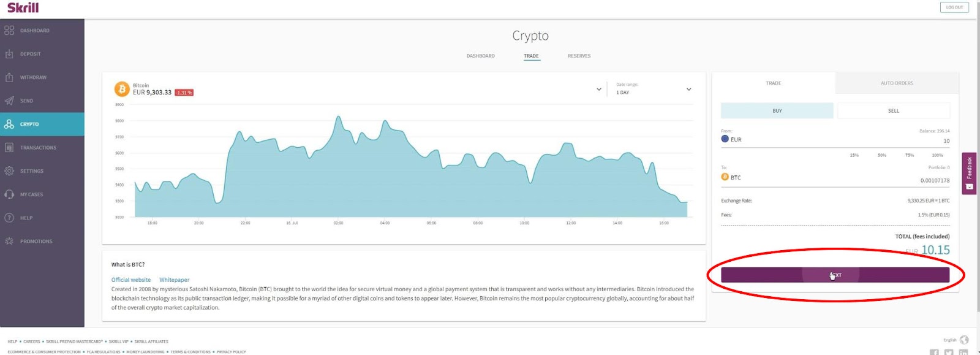Open Transactions from the sidebar
The image size is (980, 355).
[42, 147]
